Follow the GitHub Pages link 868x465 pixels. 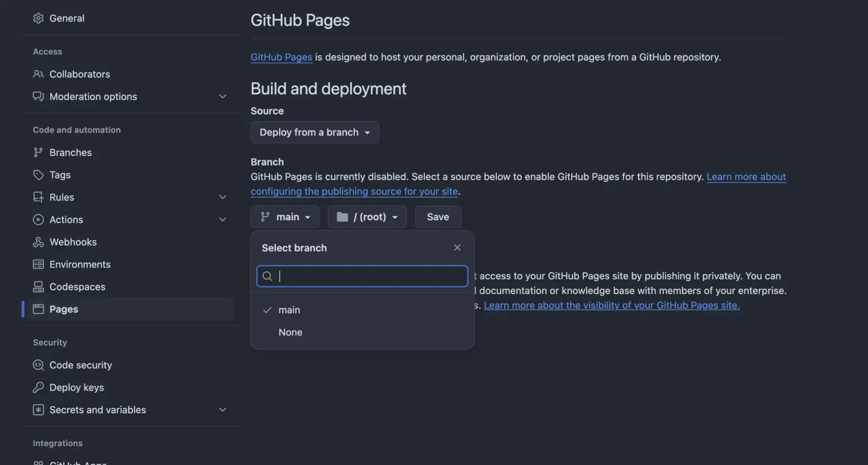(281, 57)
